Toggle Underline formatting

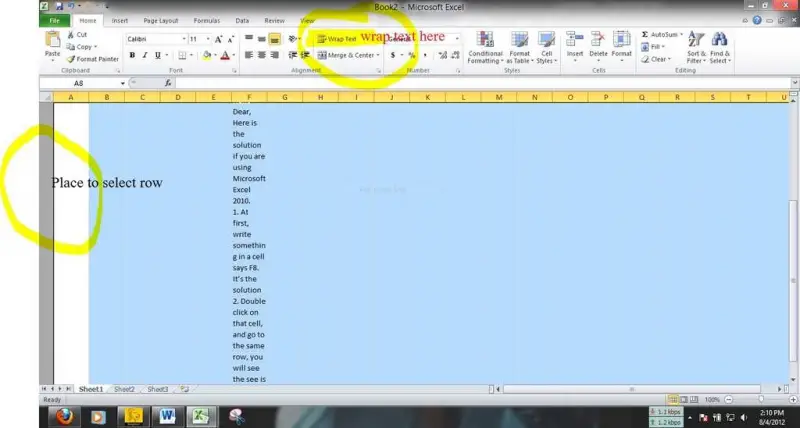pos(158,55)
